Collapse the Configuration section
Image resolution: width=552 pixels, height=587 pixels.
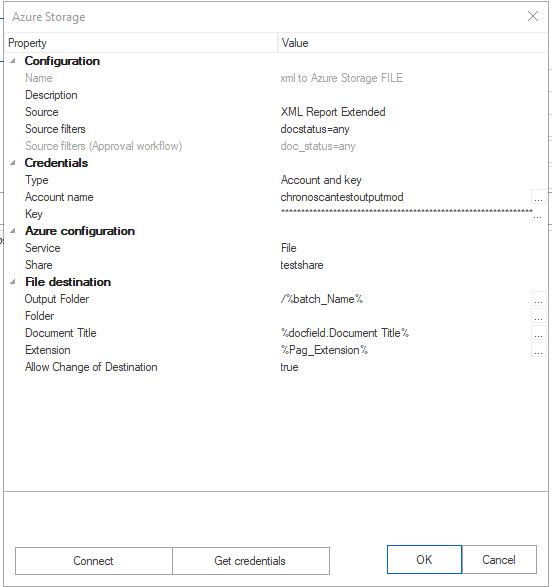[13, 61]
